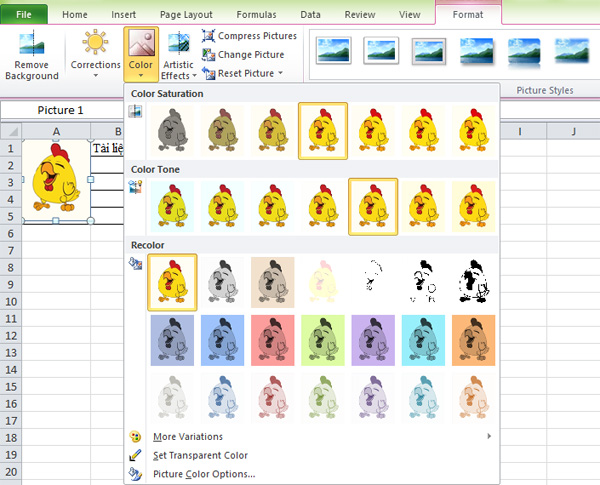Expand the Artistic Effects dropdown arrow
The width and height of the screenshot is (600, 485).
[194, 75]
